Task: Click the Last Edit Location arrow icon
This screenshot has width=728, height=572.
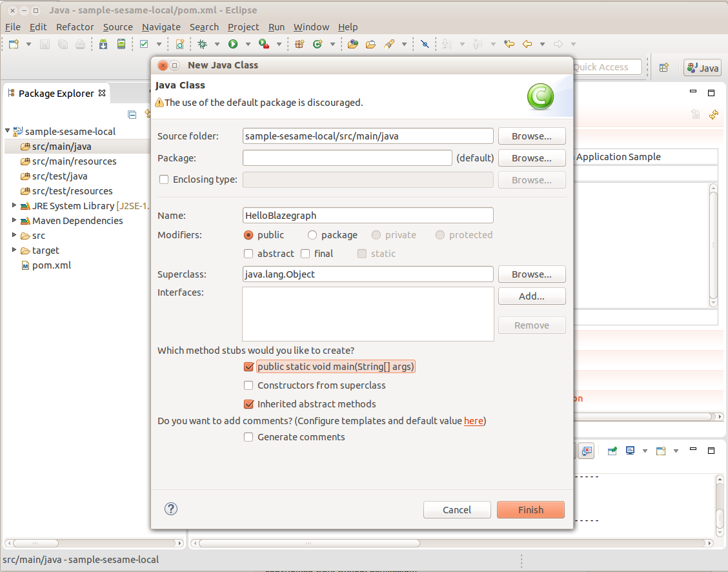Action: 509,45
